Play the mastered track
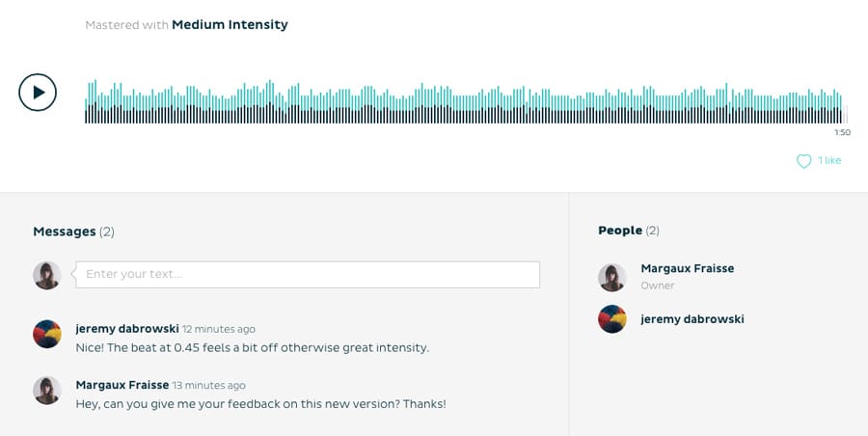Viewport: 868px width, 436px height. click(38, 93)
